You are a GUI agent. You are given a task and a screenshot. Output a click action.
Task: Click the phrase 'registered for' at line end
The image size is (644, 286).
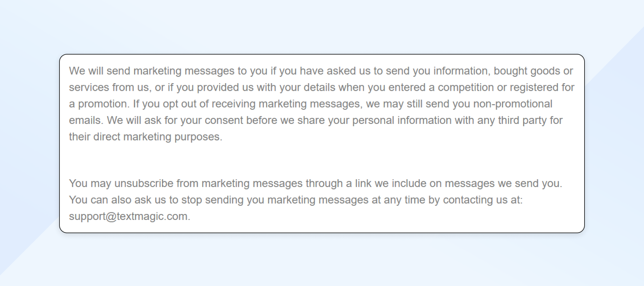click(x=542, y=87)
